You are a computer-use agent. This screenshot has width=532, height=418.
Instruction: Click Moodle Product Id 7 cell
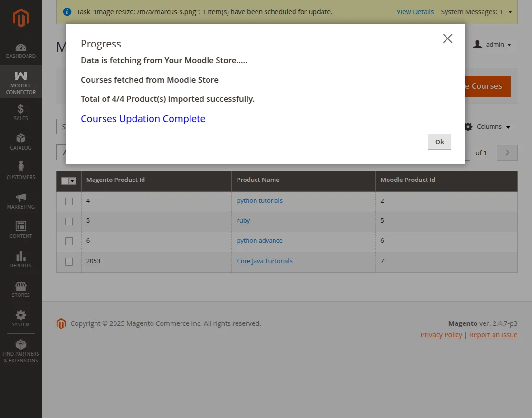[x=446, y=261]
